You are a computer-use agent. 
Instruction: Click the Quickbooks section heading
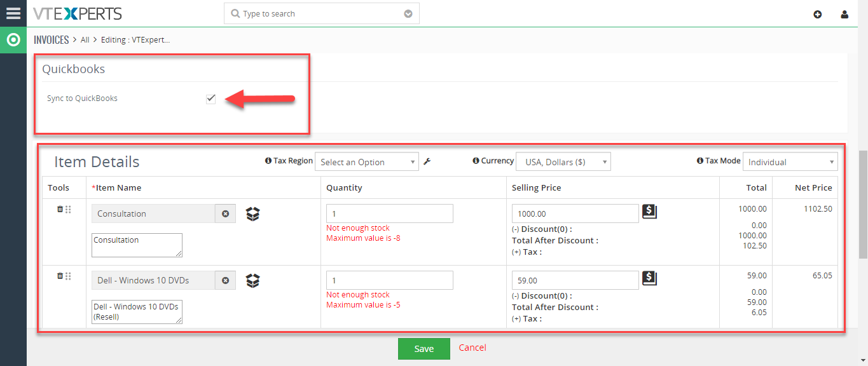[74, 69]
